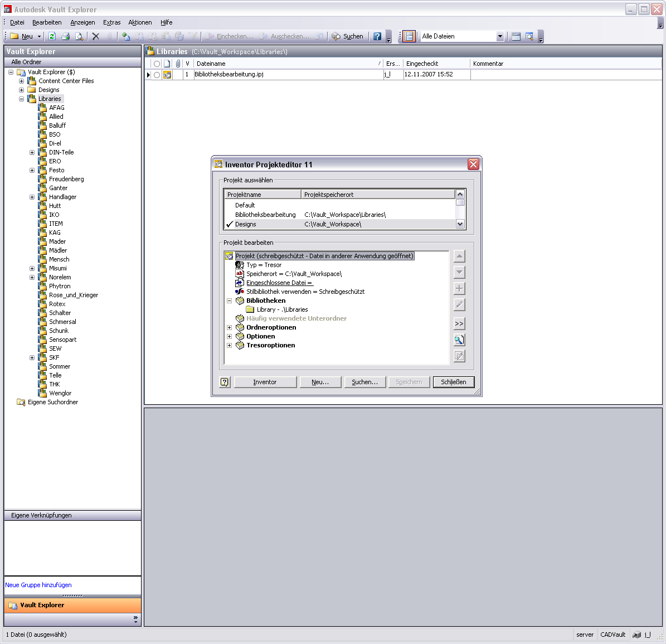
Task: Expand the Ordneroptionen node
Action: 230,327
